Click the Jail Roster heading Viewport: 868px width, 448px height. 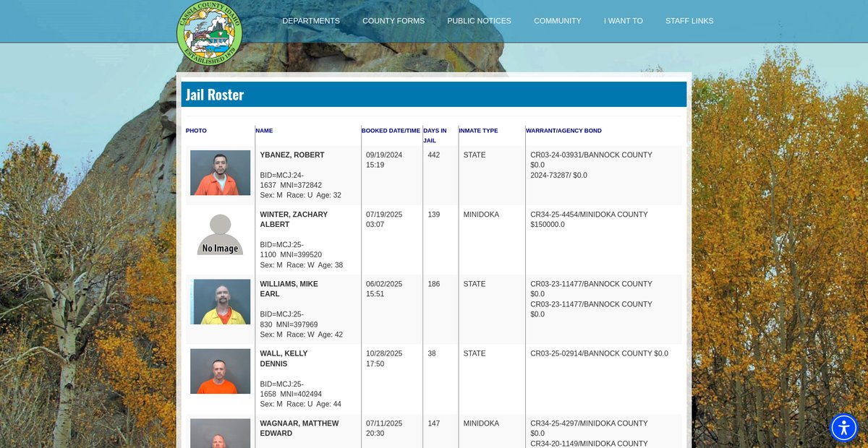click(x=215, y=95)
